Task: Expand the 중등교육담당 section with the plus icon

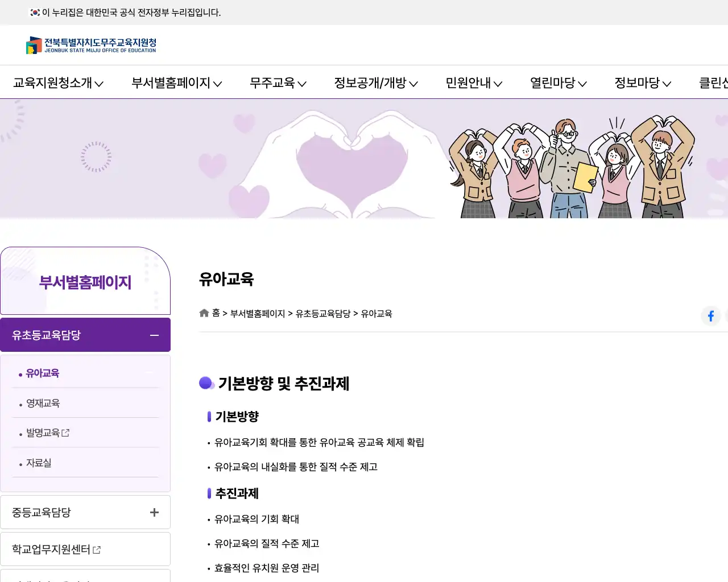Action: [x=154, y=512]
